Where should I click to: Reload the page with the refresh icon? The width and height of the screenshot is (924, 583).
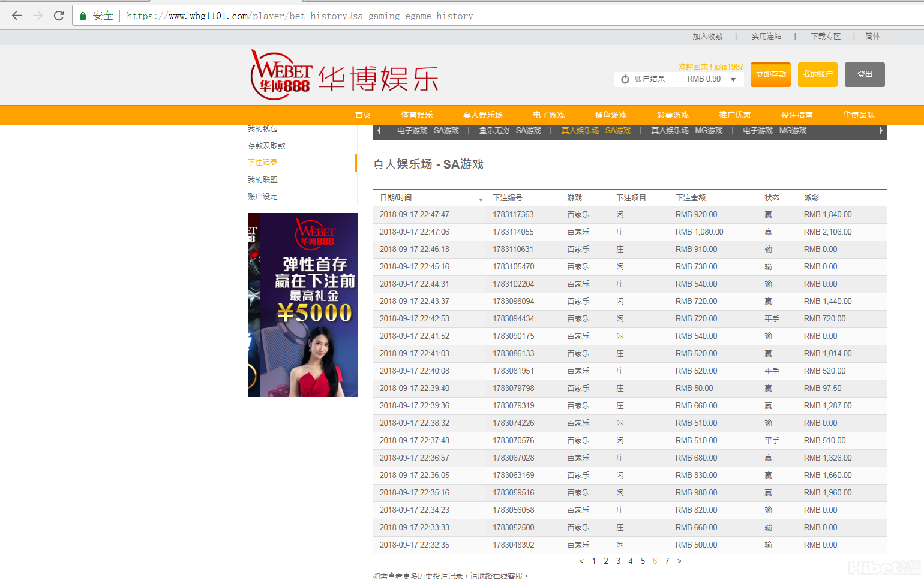[59, 16]
